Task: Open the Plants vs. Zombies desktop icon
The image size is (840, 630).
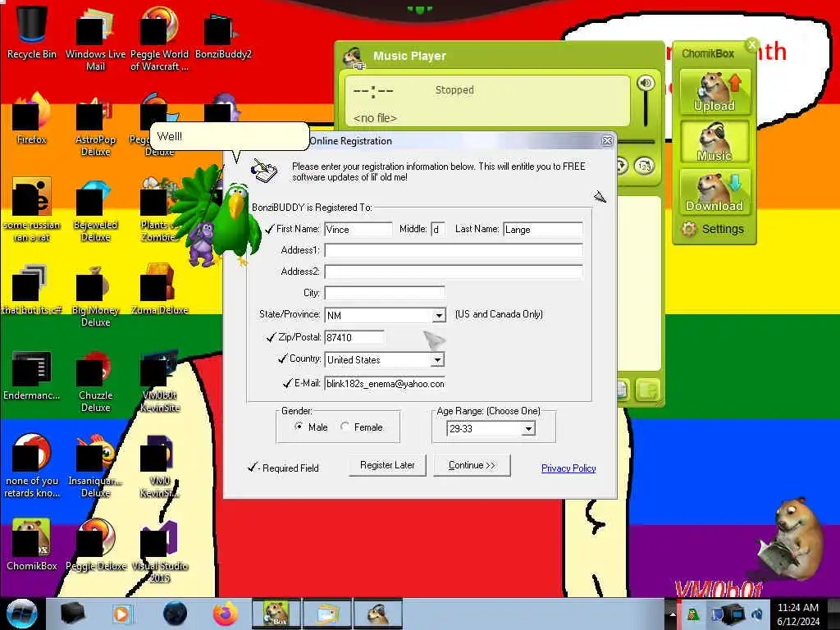Action: 159,210
